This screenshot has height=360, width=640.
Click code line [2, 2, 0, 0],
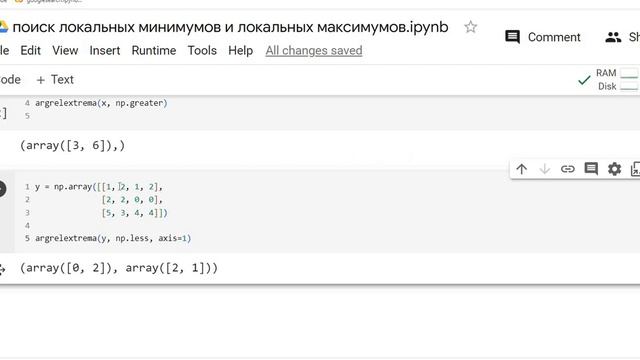click(132, 200)
